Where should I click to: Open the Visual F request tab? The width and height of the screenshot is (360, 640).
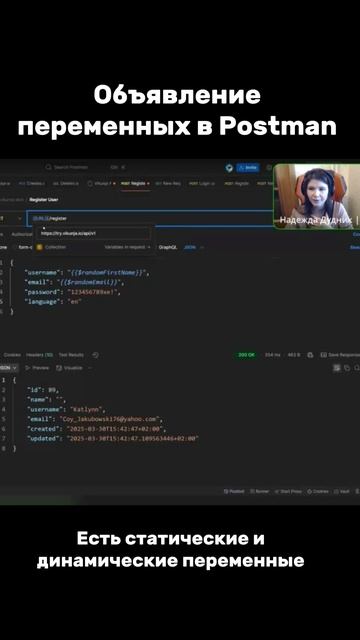pos(102,184)
